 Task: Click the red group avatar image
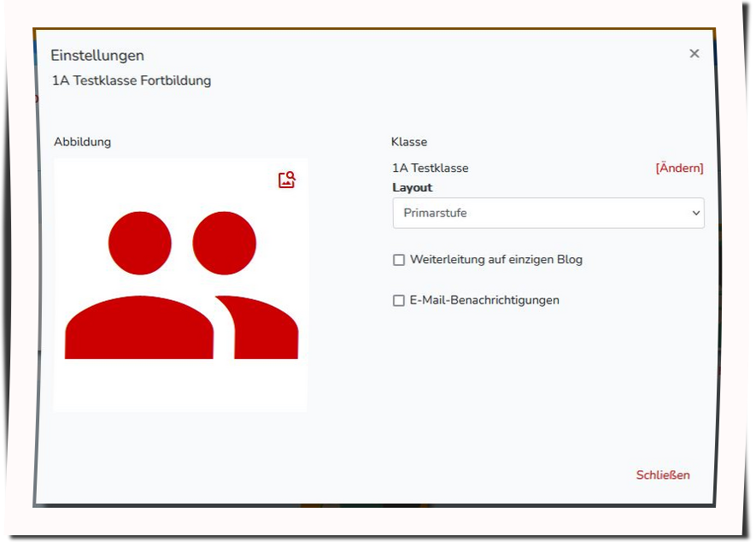tap(180, 286)
